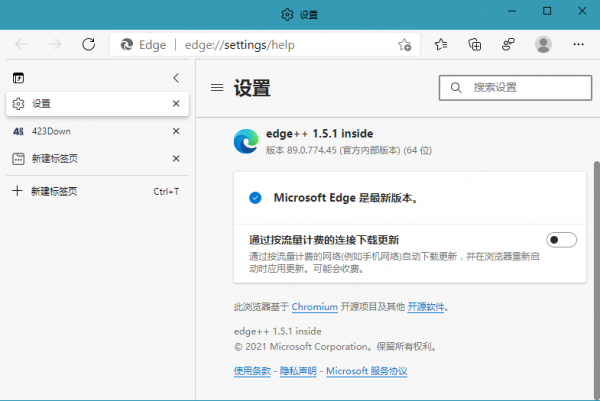The height and width of the screenshot is (401, 600).
Task: Open the browser three-dot menu
Action: pyautogui.click(x=579, y=44)
